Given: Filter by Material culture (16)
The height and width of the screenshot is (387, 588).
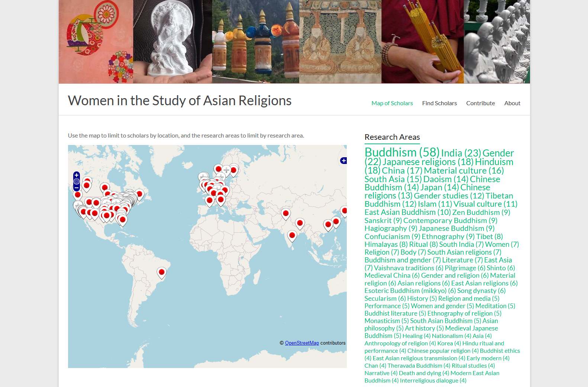Looking at the screenshot, I should click(464, 171).
